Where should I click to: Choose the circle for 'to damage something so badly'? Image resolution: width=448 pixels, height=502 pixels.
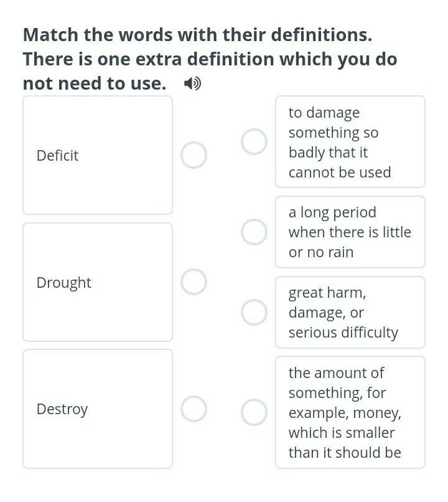[x=254, y=142]
